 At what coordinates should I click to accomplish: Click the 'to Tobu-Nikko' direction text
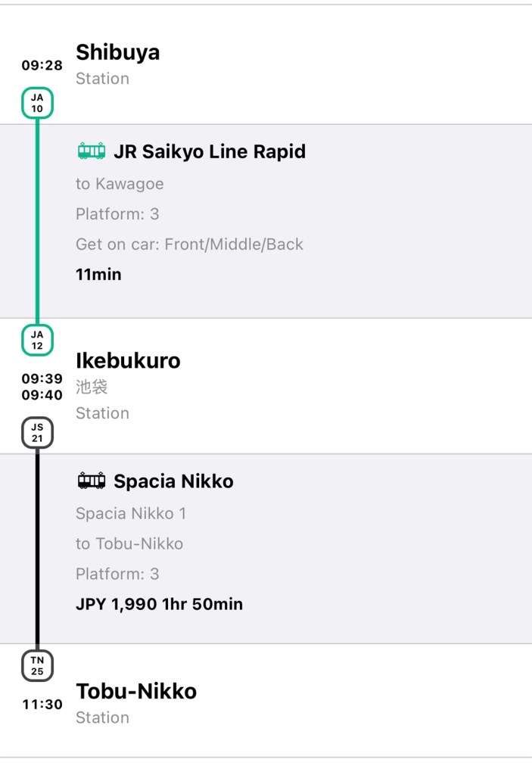click(x=129, y=543)
